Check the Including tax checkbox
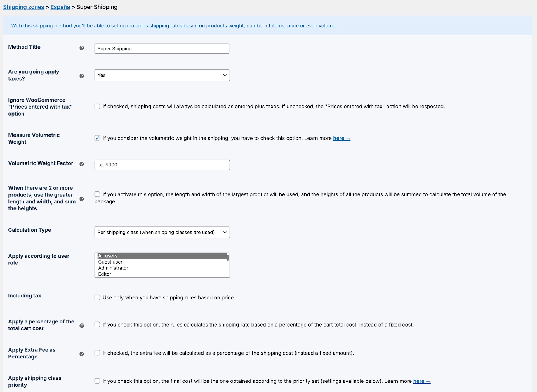Viewport: 537px width, 392px height. pyautogui.click(x=97, y=297)
